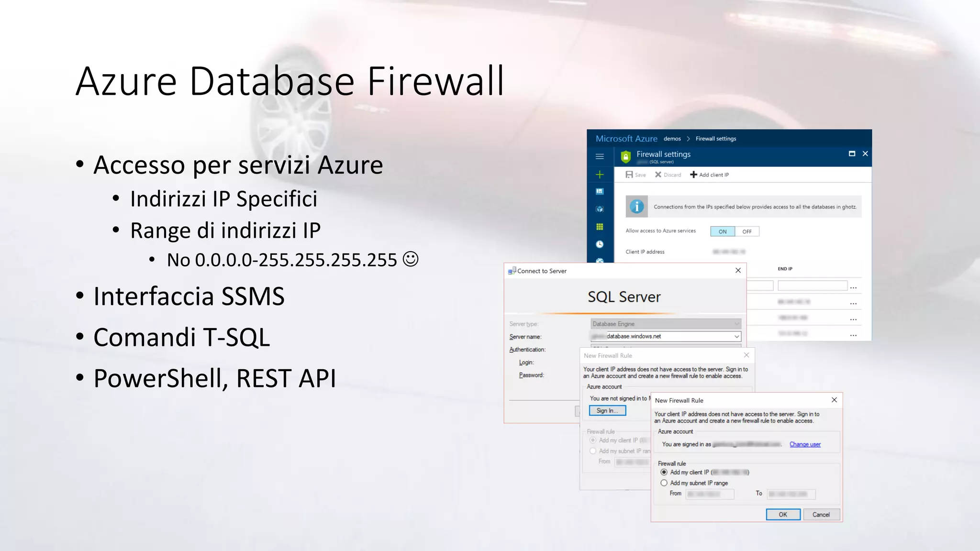Viewport: 980px width, 551px height.
Task: Click the clock Recent icon in Azure sidebar
Action: 600,244
